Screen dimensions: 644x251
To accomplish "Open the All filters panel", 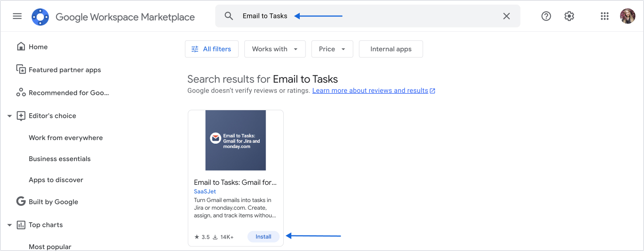I will pos(212,49).
